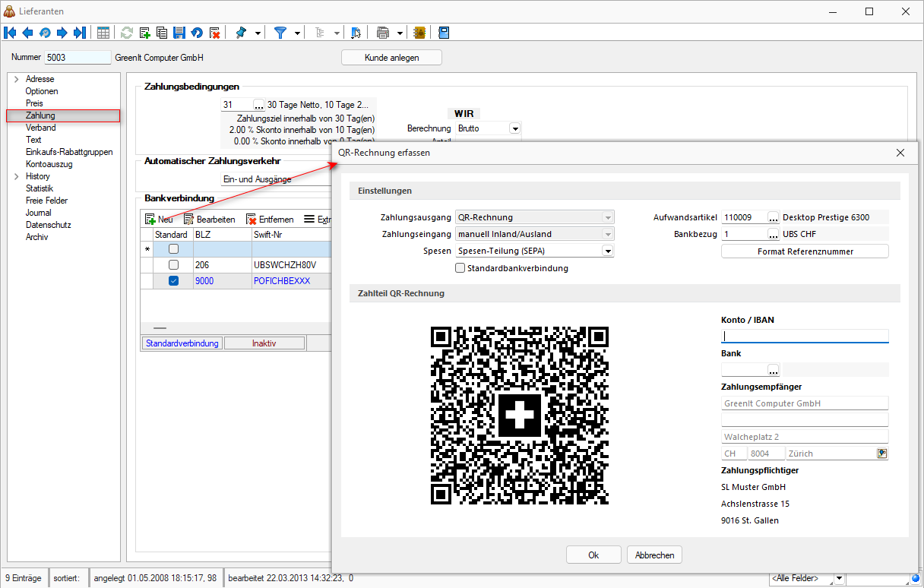Open the filter tool
924x588 pixels.
[x=281, y=32]
